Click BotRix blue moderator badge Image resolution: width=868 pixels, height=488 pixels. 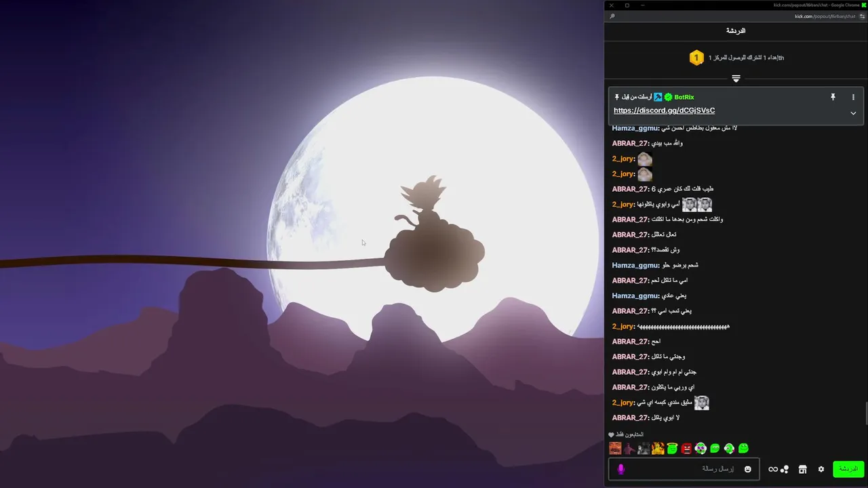click(658, 97)
